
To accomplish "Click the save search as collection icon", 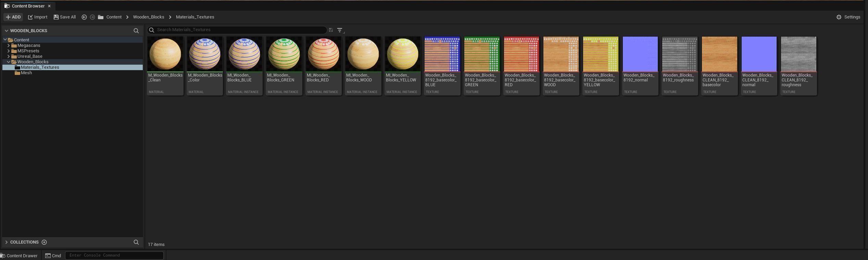I will pos(331,30).
